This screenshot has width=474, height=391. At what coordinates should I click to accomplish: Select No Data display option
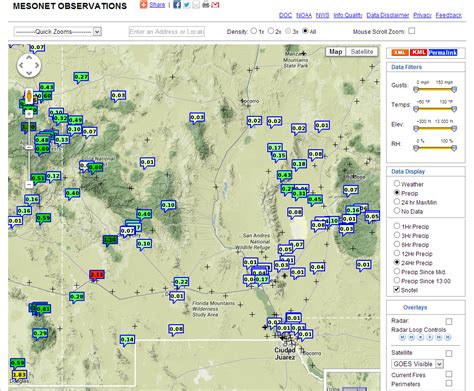[x=397, y=210]
